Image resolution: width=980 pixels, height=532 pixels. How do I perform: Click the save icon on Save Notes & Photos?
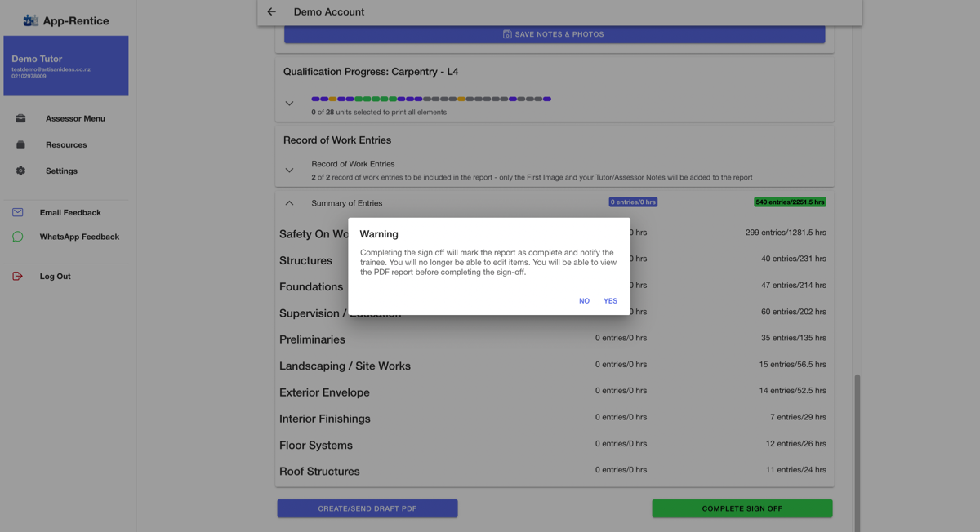(507, 34)
